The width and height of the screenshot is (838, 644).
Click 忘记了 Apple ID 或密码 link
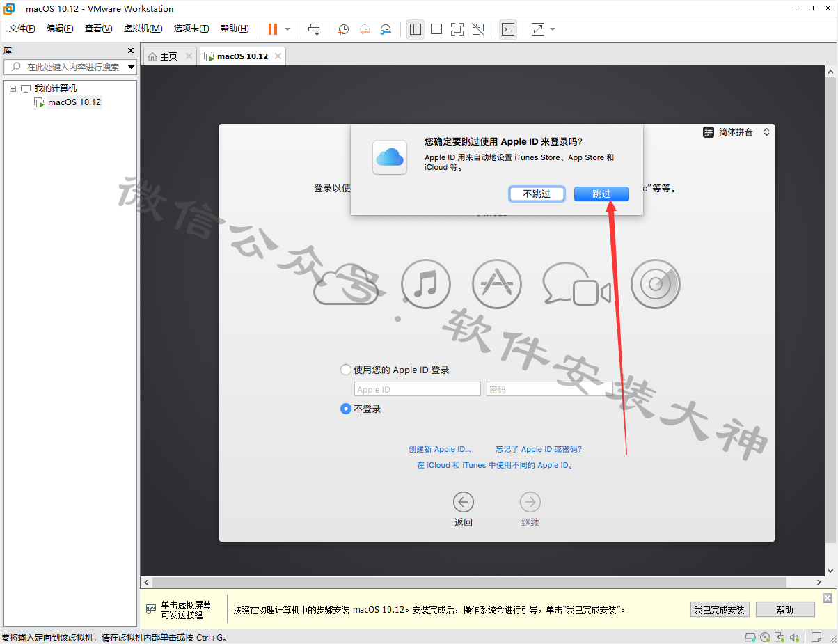tap(539, 449)
